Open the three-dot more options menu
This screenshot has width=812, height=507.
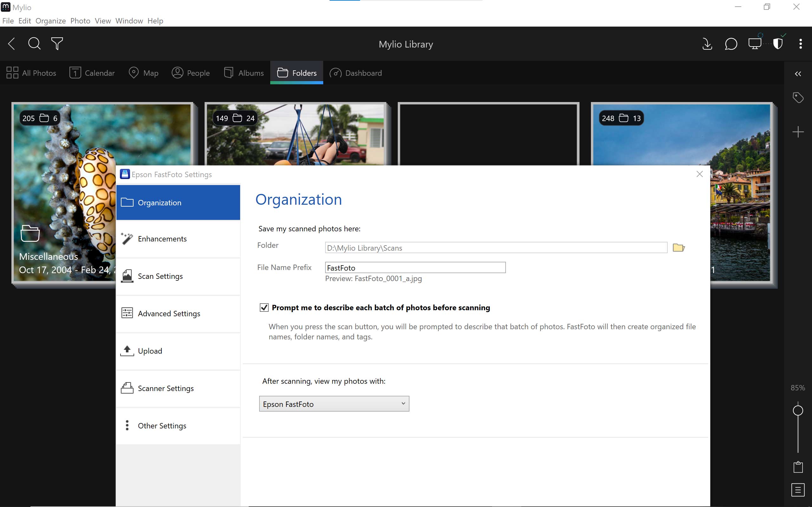click(801, 44)
